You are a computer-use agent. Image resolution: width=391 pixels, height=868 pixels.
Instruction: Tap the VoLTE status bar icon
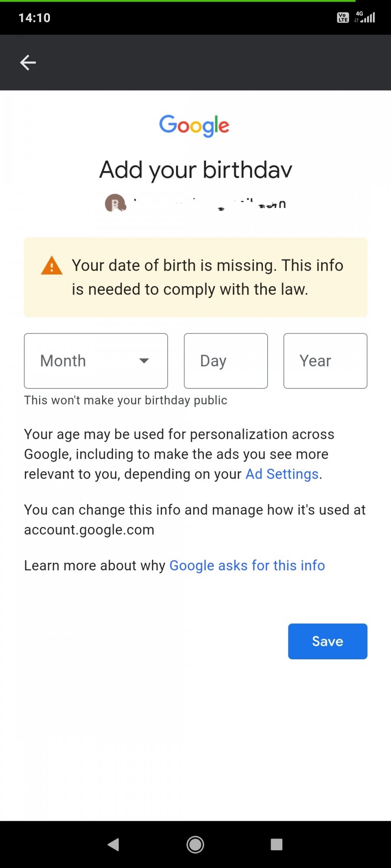(343, 18)
